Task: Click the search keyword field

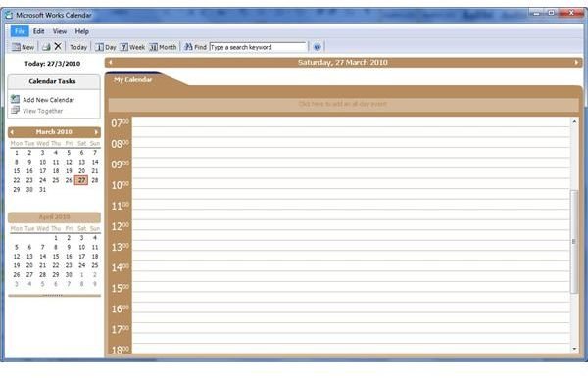Action: coord(258,47)
